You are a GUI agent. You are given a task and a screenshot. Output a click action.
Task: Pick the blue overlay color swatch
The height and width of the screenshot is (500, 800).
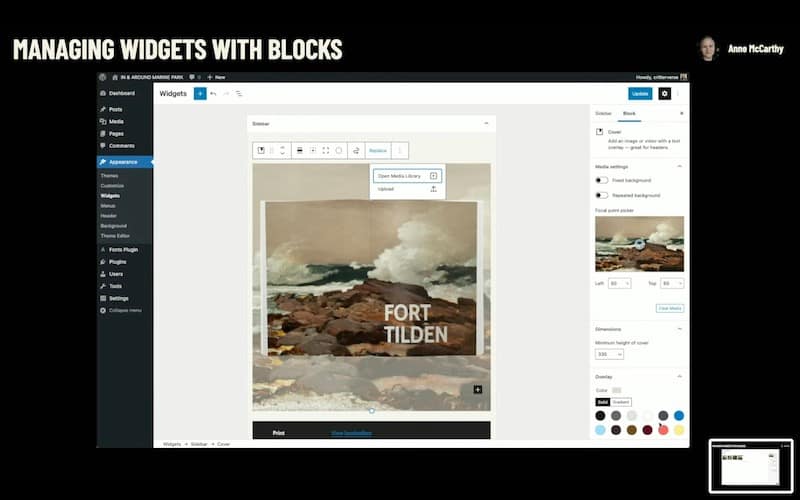click(x=679, y=415)
